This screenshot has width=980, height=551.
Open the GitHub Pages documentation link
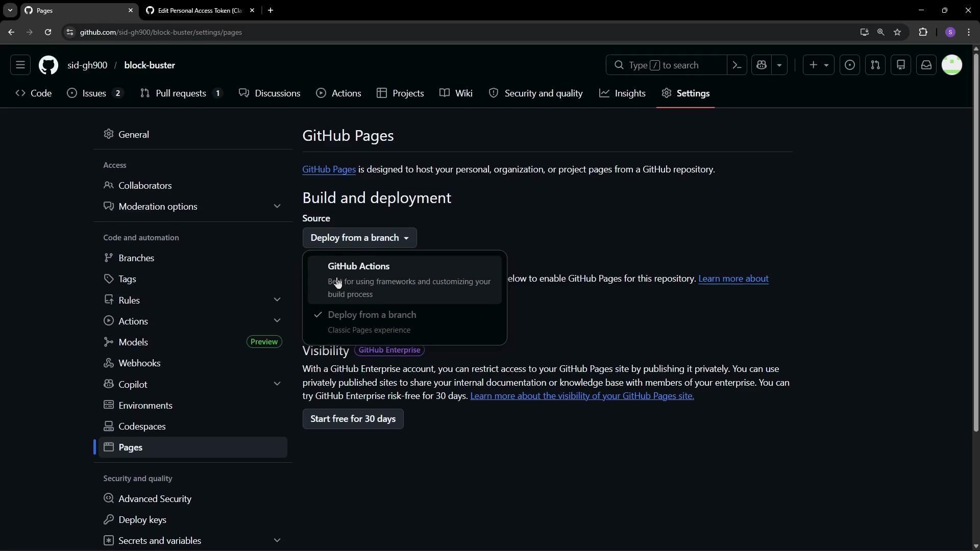click(329, 169)
